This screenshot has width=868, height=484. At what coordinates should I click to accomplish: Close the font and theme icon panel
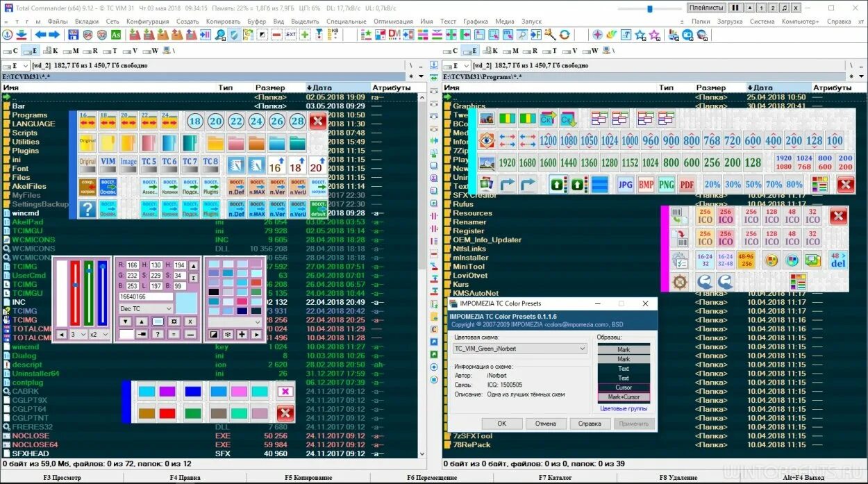318,122
